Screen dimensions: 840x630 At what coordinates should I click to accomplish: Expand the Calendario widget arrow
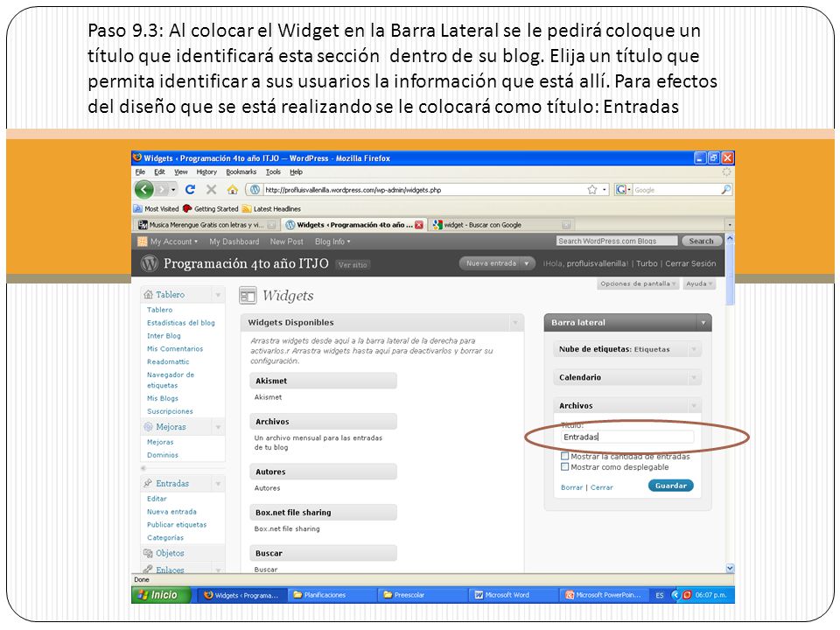[694, 378]
